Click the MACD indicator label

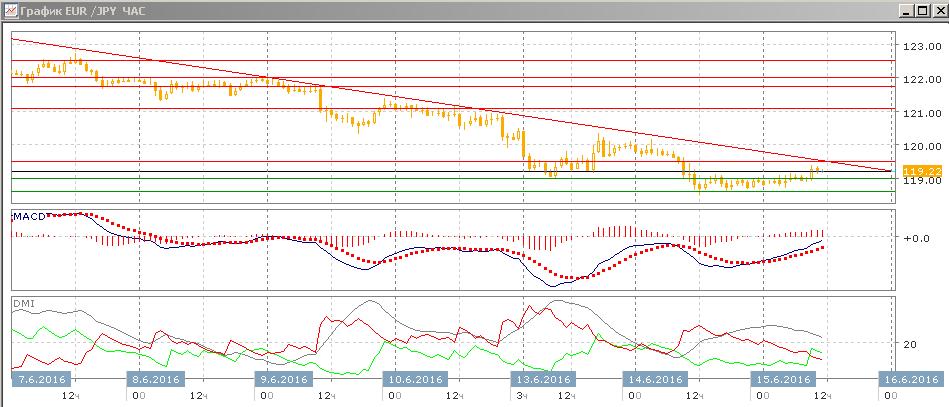[29, 217]
